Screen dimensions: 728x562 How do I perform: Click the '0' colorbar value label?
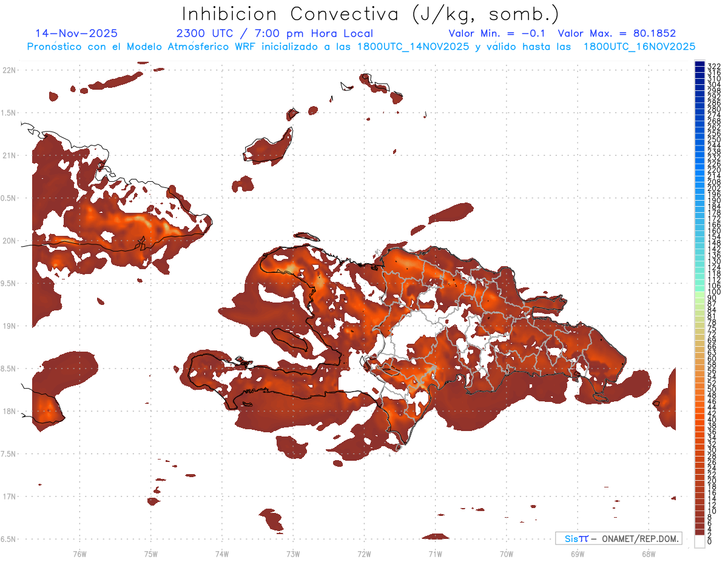pyautogui.click(x=710, y=542)
